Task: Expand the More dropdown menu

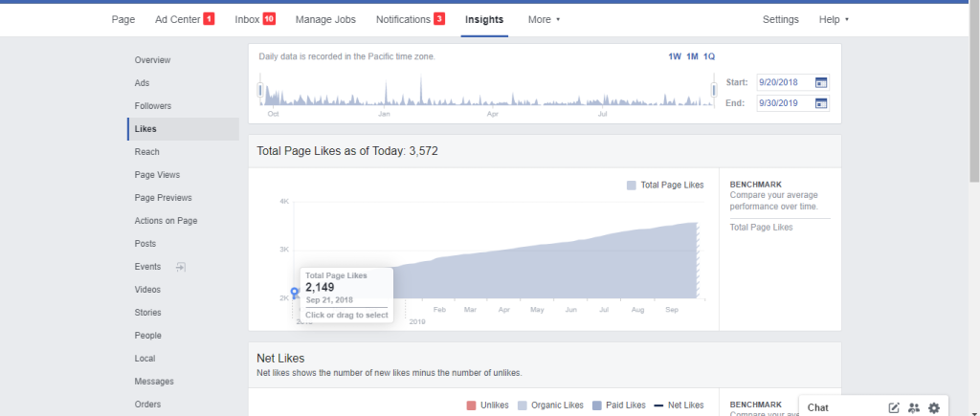Action: [x=544, y=19]
